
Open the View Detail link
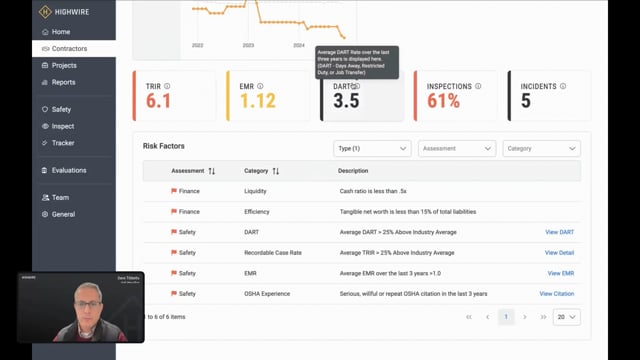(559, 253)
